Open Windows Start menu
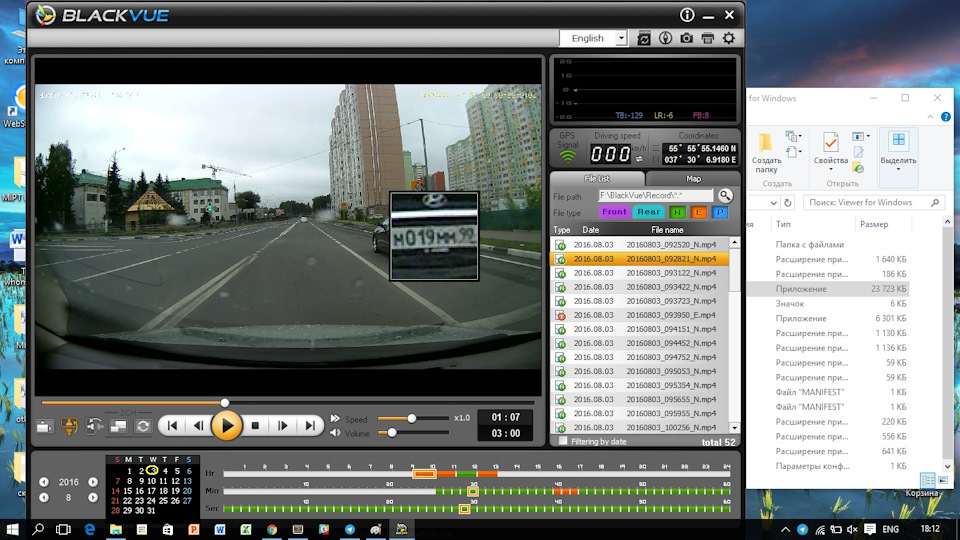960x540 pixels. click(x=12, y=529)
